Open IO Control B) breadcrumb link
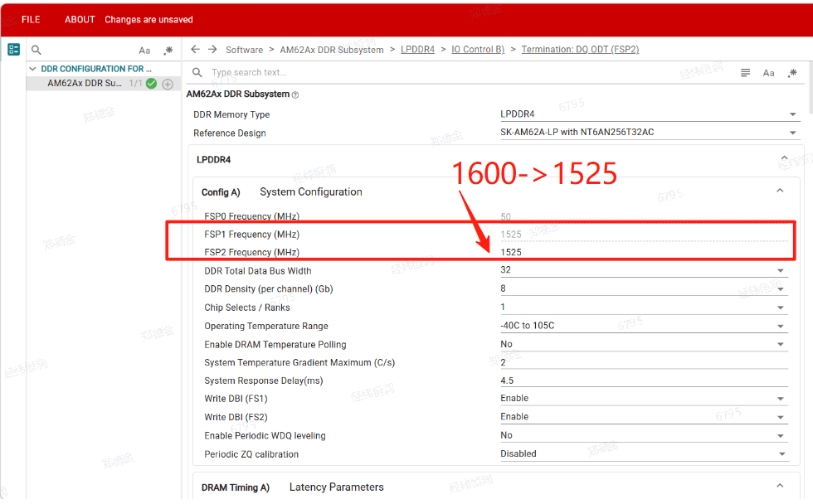The width and height of the screenshot is (813, 504). [478, 49]
